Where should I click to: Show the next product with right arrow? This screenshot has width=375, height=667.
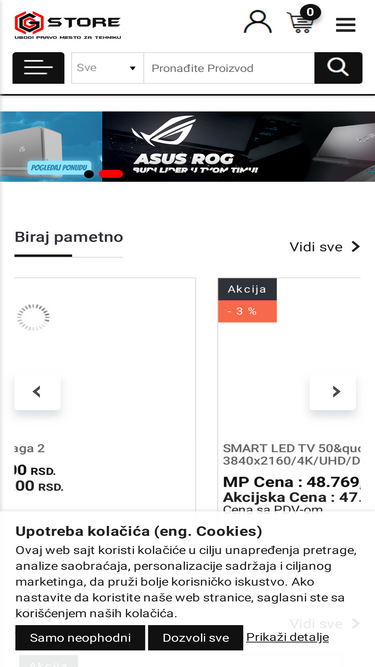coord(332,391)
